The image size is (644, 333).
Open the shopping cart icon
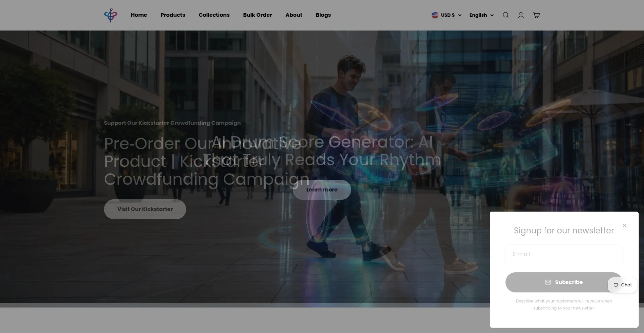[x=536, y=15]
